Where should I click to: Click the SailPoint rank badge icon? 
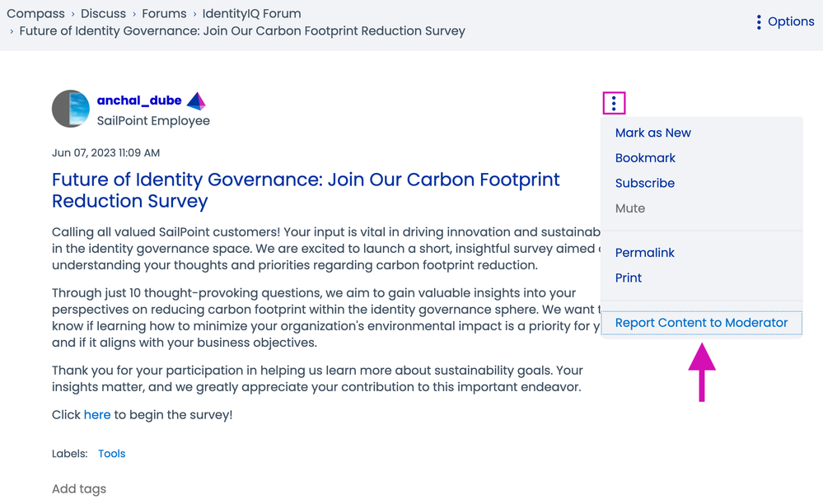coord(196,101)
